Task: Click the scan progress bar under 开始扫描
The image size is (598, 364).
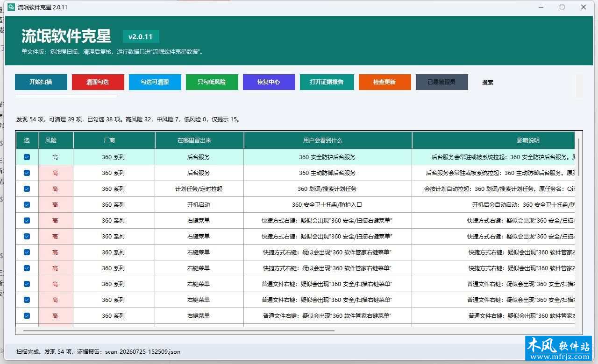Action: [66, 96]
